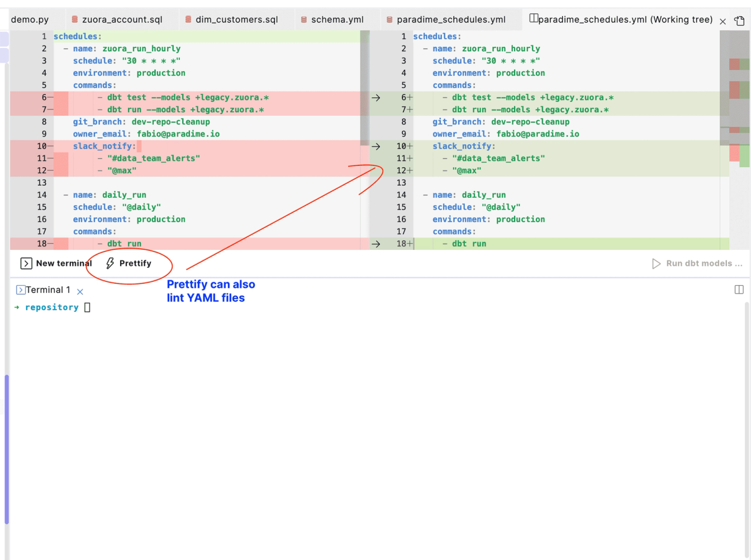751x560 pixels.
Task: Click the split panel icon in the terminal header
Action: 739,290
